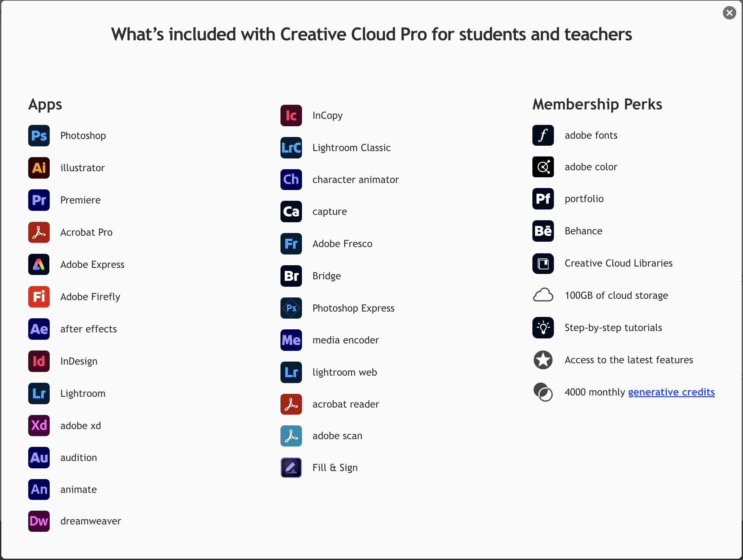The height and width of the screenshot is (560, 743).
Task: Click the Capture Ca icon
Action: (291, 212)
